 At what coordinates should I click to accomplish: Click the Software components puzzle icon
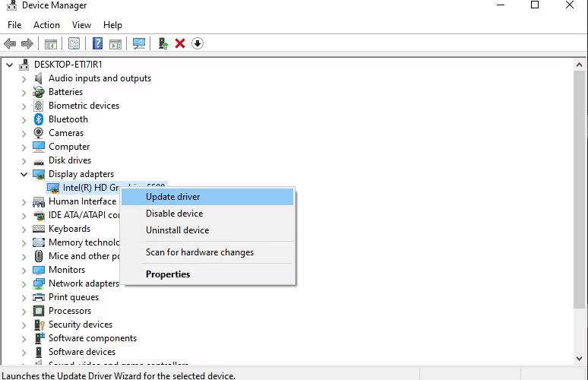coord(40,338)
